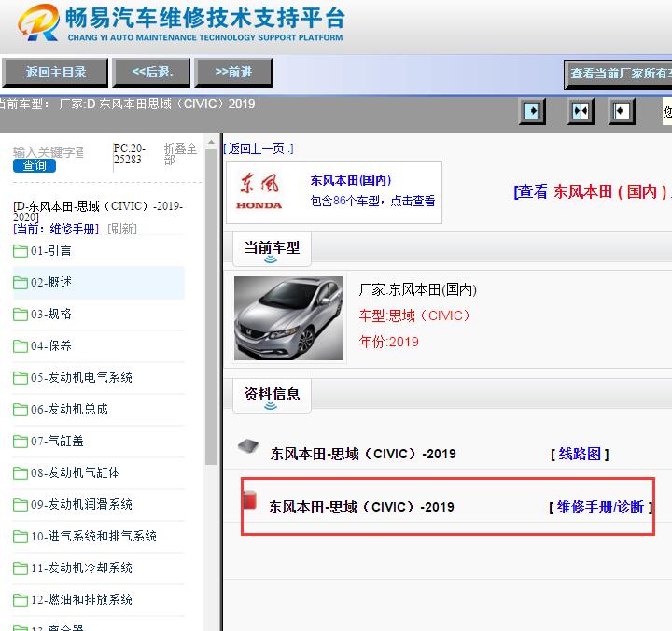Image resolution: width=672 pixels, height=631 pixels.
Task: Click 返回上一页 link
Action: [x=259, y=148]
